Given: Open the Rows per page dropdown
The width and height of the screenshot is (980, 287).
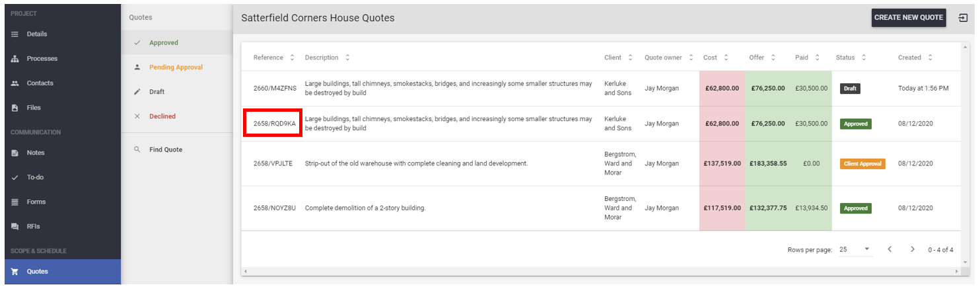Looking at the screenshot, I should click(x=855, y=249).
